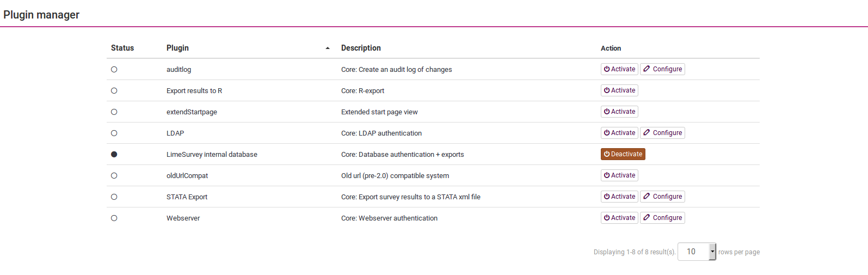Activate the auditlog plugin
The width and height of the screenshot is (868, 275).
[x=619, y=69]
